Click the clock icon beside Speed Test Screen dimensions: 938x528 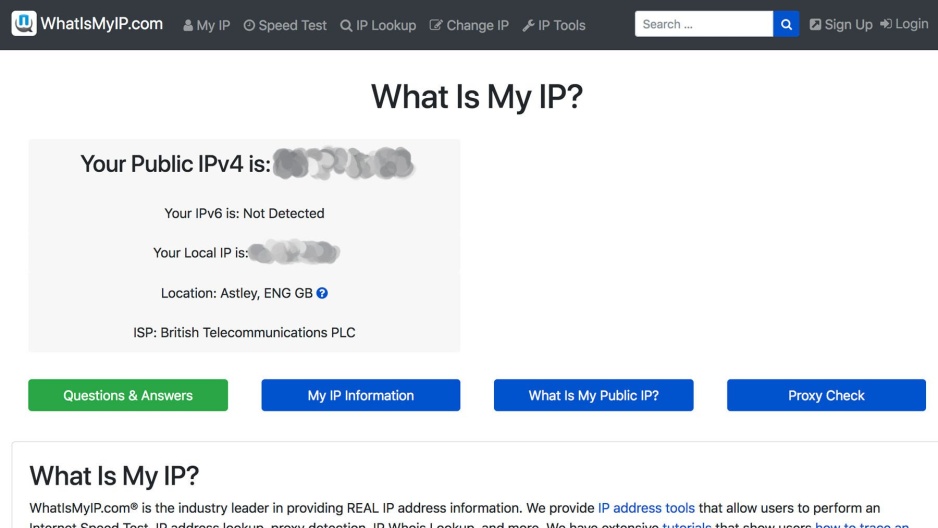coord(249,25)
